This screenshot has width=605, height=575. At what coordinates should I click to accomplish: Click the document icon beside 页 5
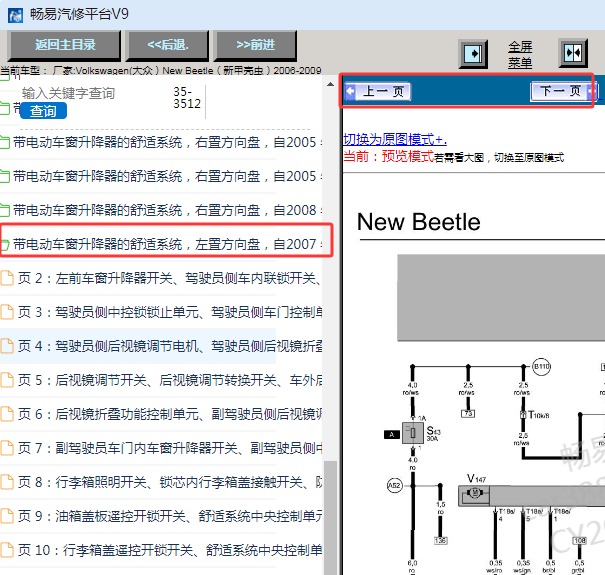coord(7,380)
